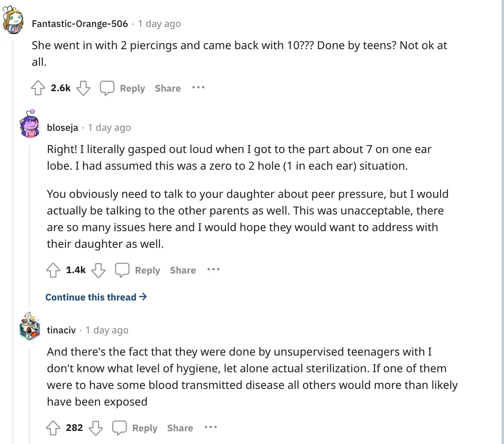Downvote Fantastic-Orange-506's comment
Screen dimensions: 504x444
point(83,88)
